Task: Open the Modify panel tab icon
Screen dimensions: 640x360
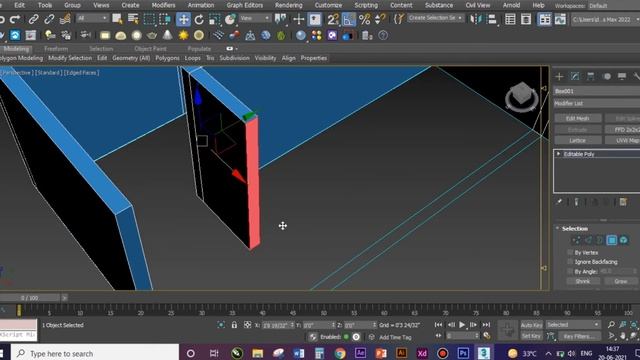Action: [x=575, y=76]
